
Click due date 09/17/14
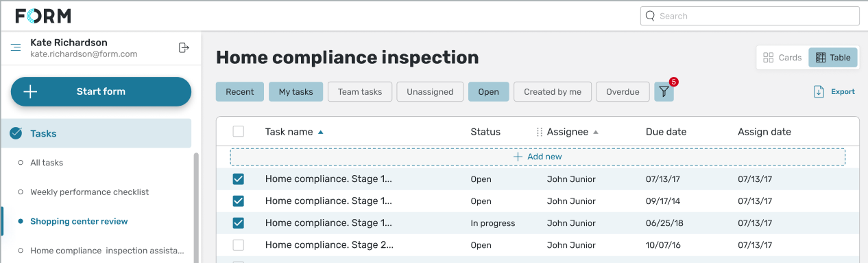pos(663,201)
